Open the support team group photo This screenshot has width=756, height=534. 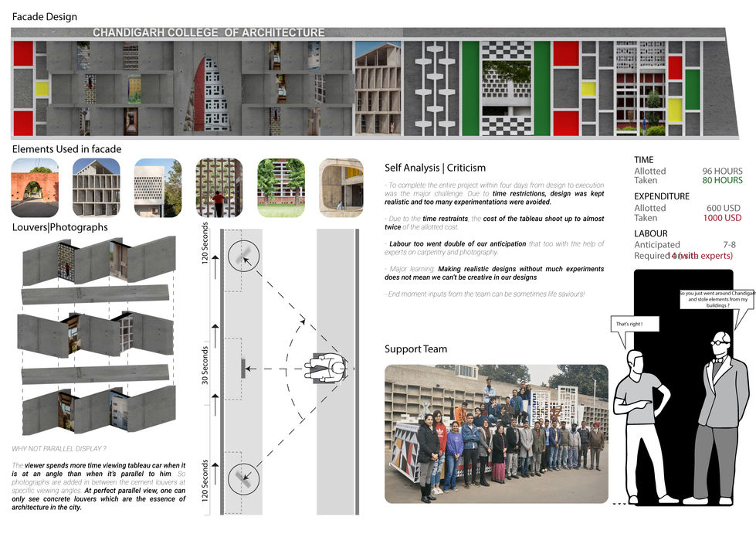497,434
